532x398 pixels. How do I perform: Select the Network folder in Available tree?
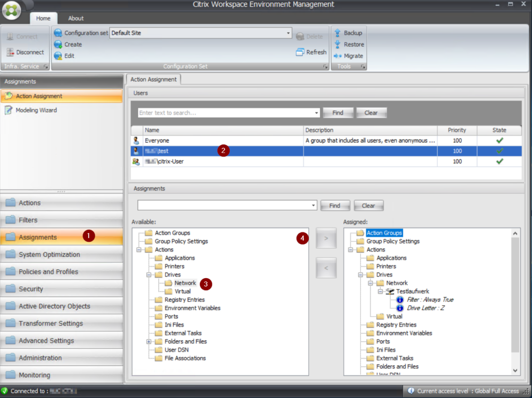point(185,283)
